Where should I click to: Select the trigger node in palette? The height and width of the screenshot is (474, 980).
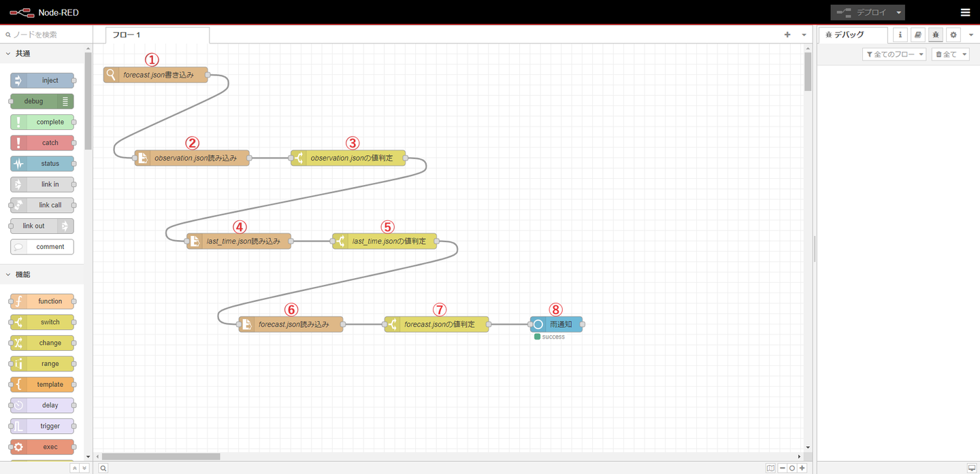[x=42, y=426]
